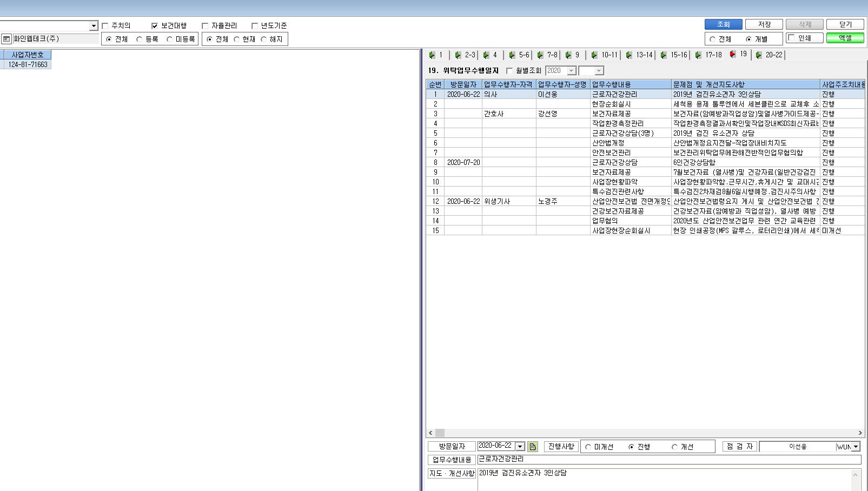Click the company lookup icon beside 화인웰테크(주)
The width and height of the screenshot is (868, 491).
click(6, 39)
